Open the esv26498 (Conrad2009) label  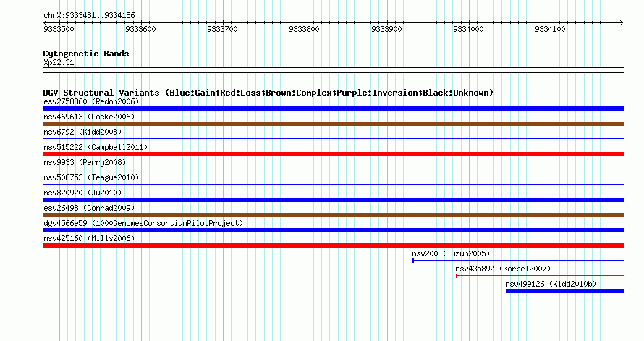[89, 208]
